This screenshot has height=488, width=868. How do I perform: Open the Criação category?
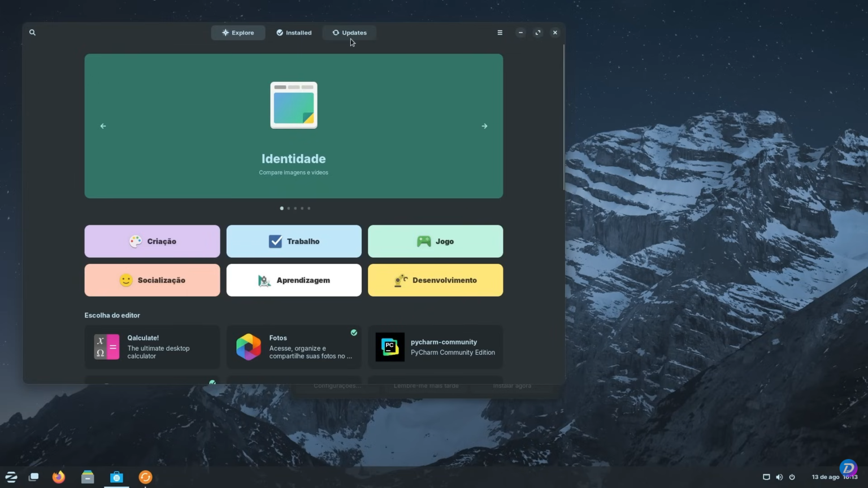click(x=152, y=241)
